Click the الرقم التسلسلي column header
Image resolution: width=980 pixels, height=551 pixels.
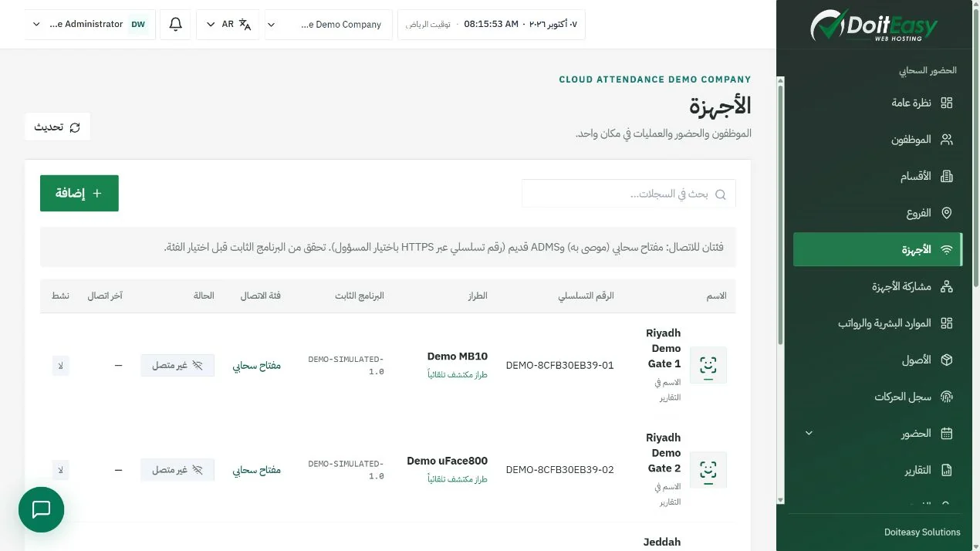[x=586, y=296]
